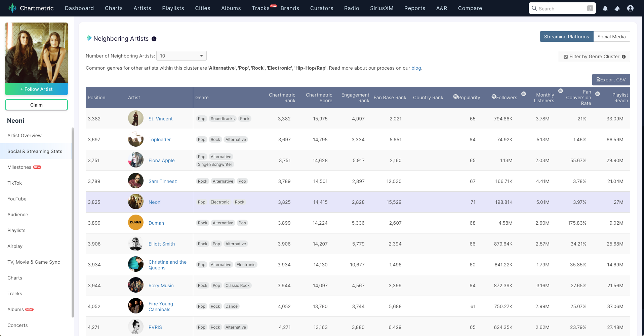Open the notifications bell icon

pyautogui.click(x=605, y=8)
